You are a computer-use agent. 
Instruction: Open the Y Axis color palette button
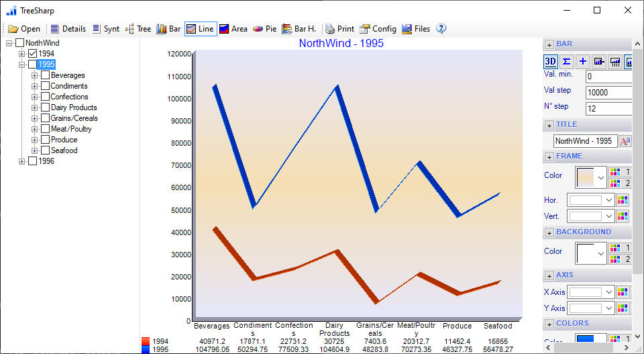pyautogui.click(x=623, y=308)
